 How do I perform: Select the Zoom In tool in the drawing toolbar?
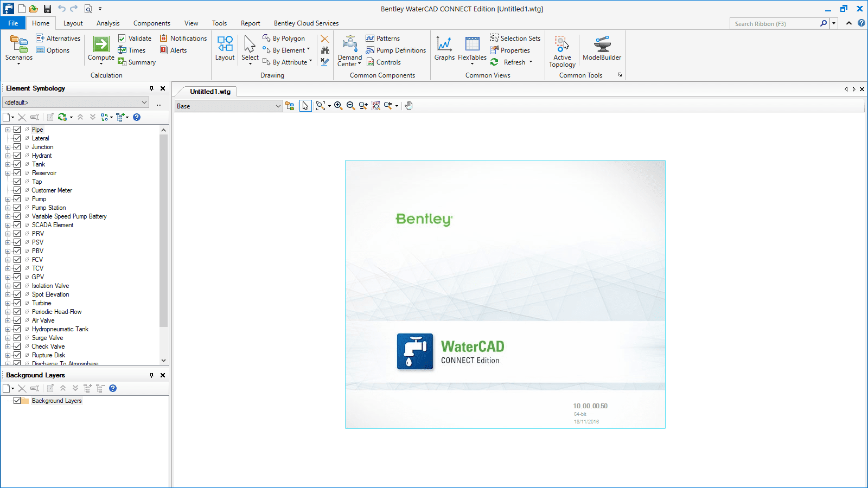(x=338, y=106)
